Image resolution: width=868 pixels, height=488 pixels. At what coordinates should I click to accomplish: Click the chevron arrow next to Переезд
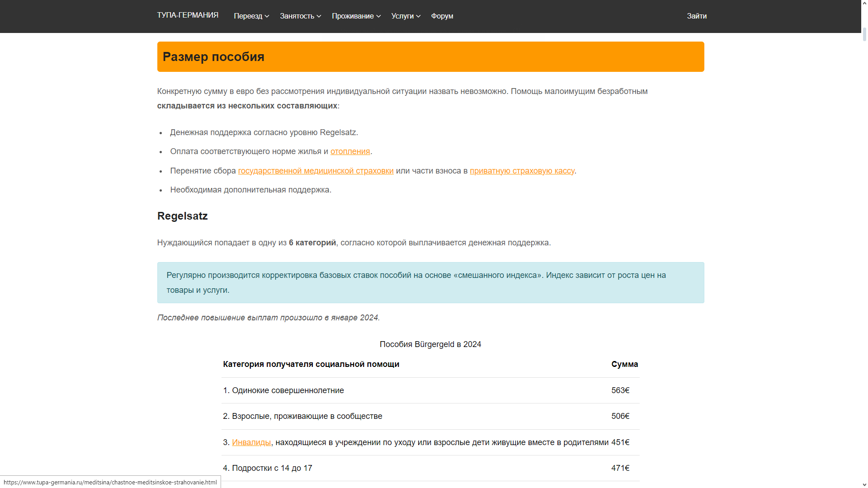[x=267, y=17]
